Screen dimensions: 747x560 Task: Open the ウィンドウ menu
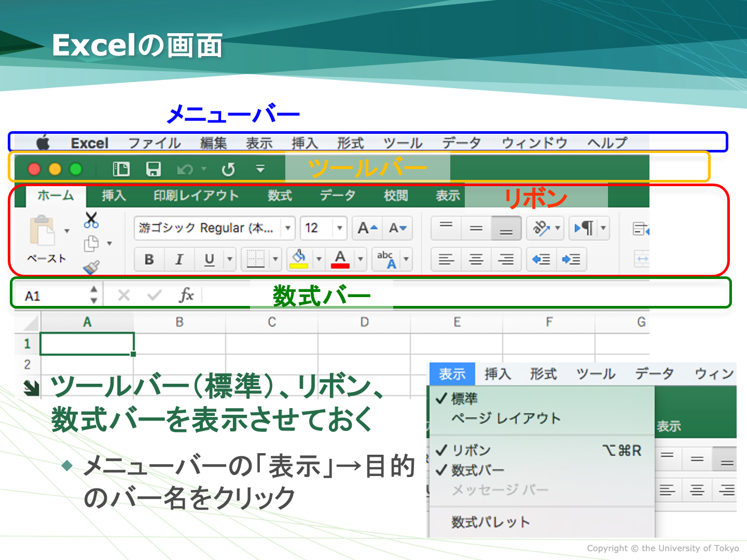point(534,143)
